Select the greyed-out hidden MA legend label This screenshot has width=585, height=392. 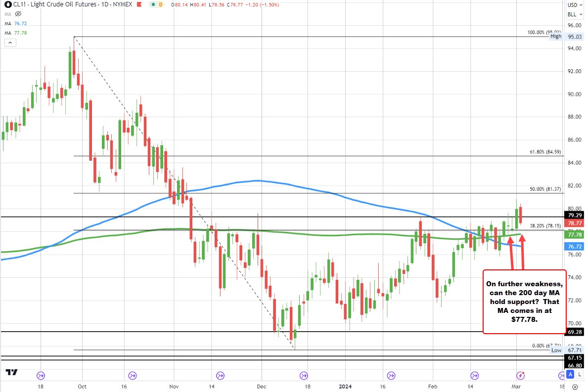(x=8, y=14)
